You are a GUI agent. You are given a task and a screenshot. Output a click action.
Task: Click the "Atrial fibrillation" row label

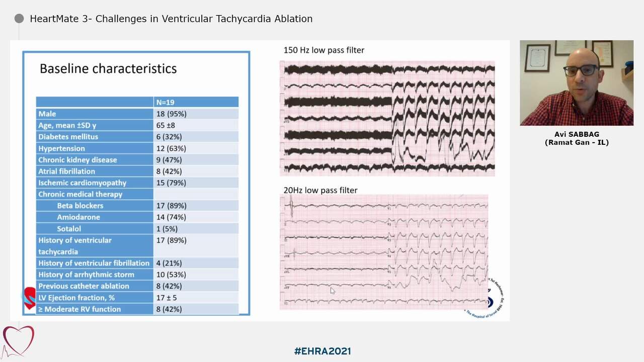[67, 171]
